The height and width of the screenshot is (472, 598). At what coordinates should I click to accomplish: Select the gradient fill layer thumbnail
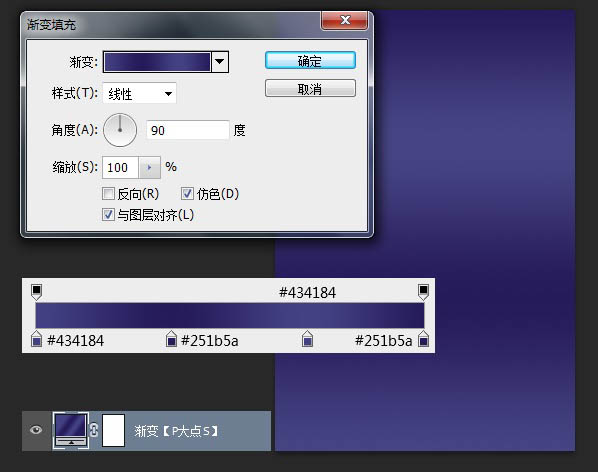71,430
